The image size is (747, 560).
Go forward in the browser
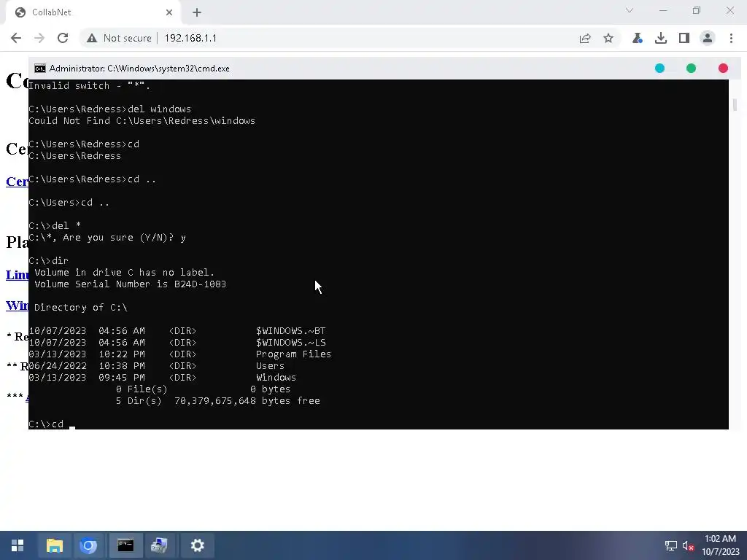[x=39, y=38]
